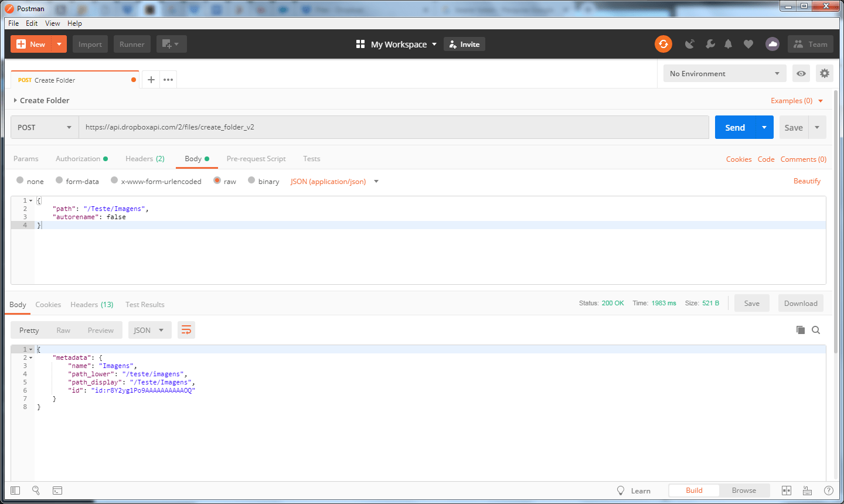Click the response Download button
Image resolution: width=844 pixels, height=504 pixels.
pyautogui.click(x=801, y=303)
